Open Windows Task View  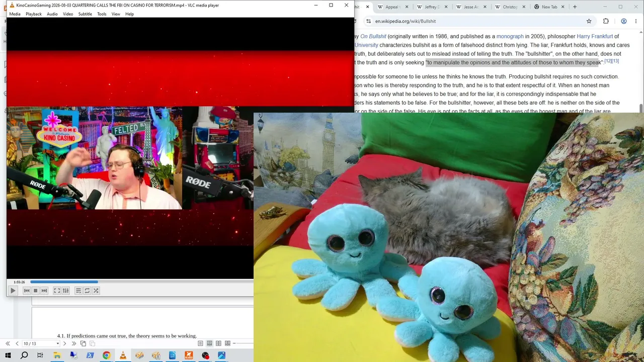40,355
